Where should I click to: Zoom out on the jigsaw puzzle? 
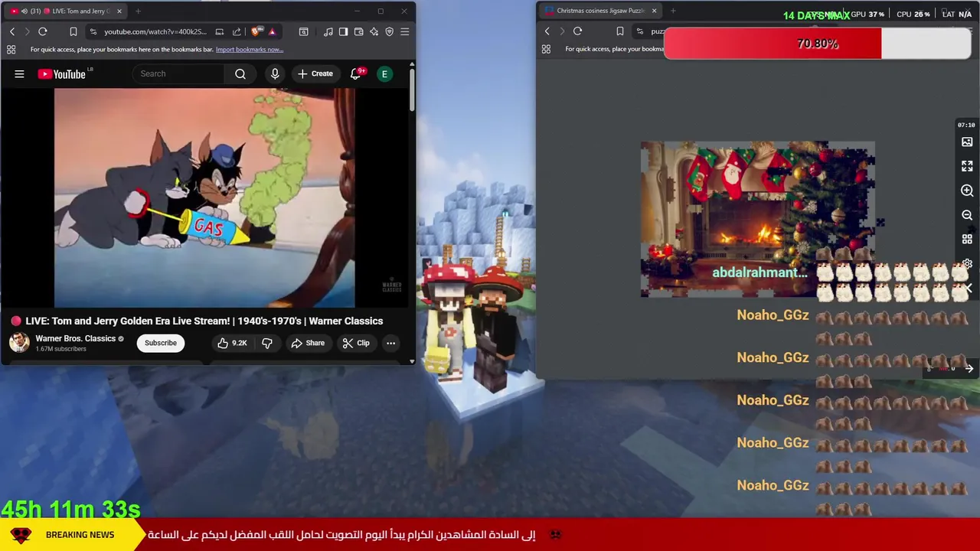pos(967,215)
